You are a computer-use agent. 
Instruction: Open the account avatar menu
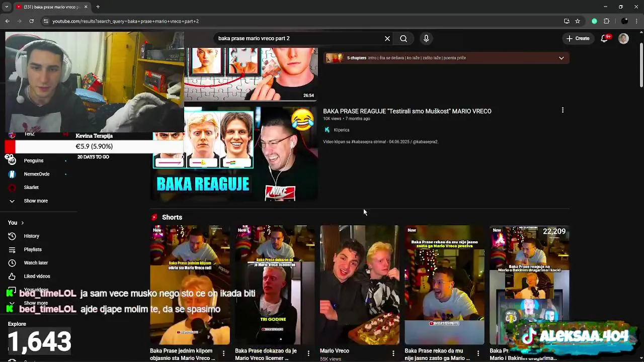tap(623, 38)
